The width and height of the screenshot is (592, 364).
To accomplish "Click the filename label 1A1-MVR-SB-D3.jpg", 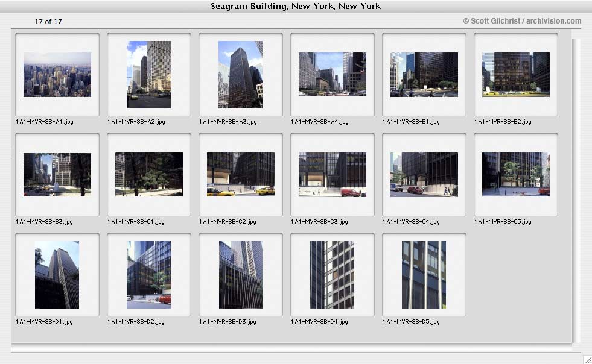I will 228,321.
